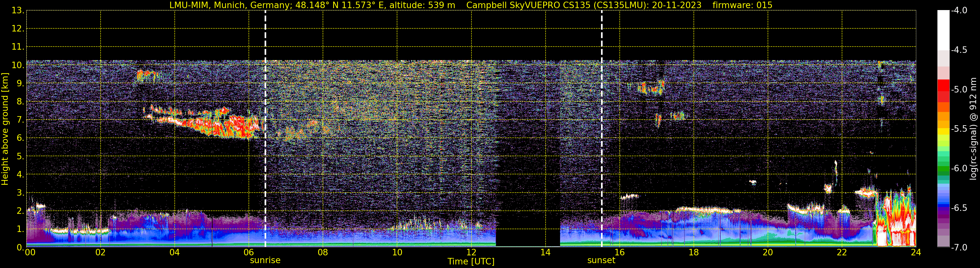Click the white dashed sunset marker line
980x268 pixels.
pos(601,129)
